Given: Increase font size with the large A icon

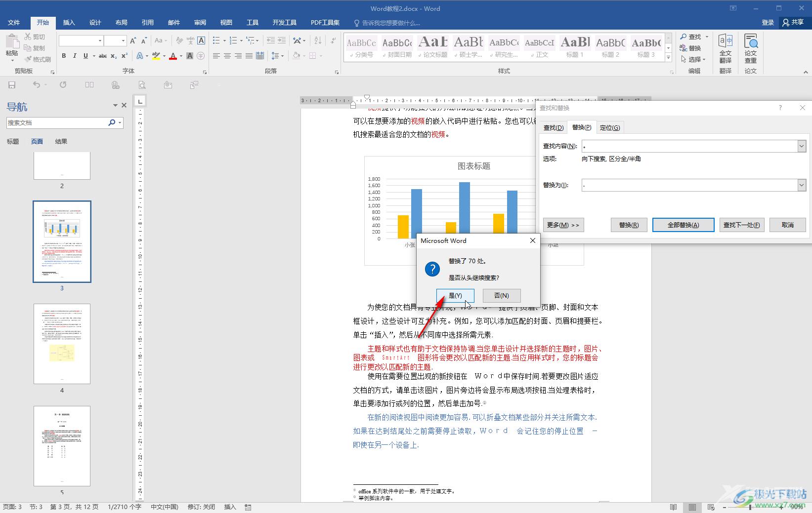Looking at the screenshot, I should click(x=133, y=40).
